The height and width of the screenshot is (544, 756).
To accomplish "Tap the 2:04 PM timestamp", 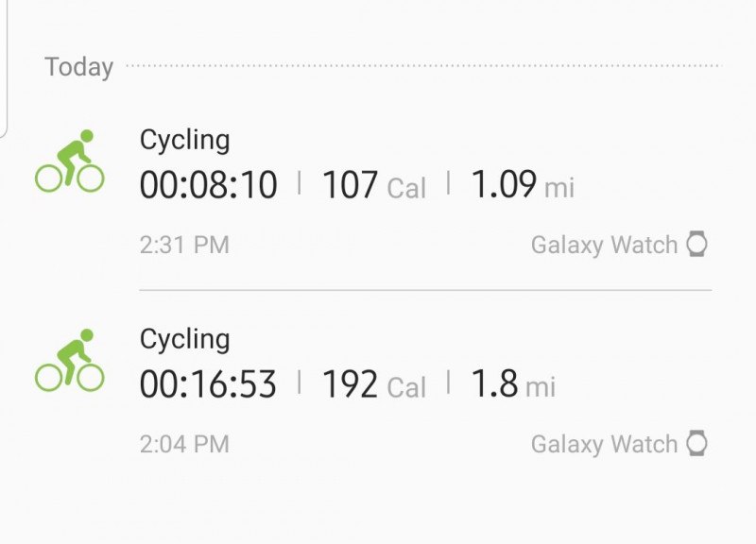I will [x=184, y=444].
